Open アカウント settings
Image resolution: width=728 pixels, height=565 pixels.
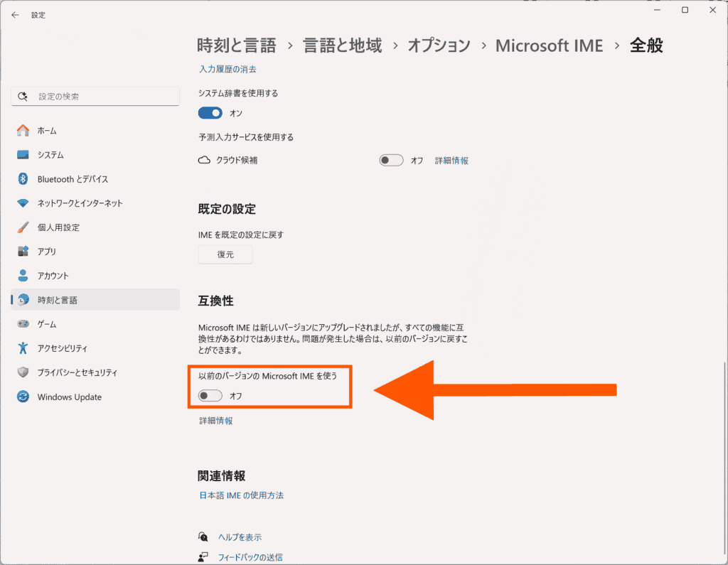point(95,275)
